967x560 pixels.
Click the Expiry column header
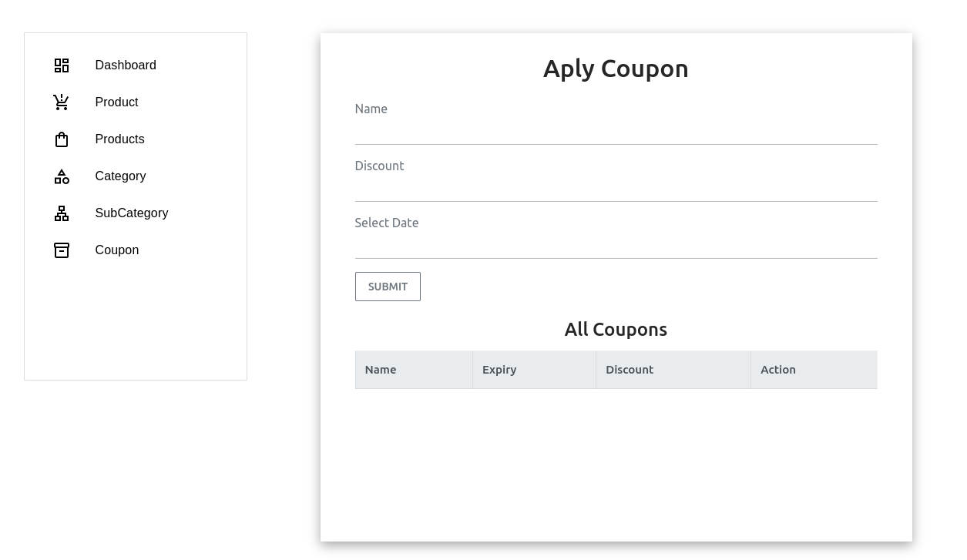point(499,370)
